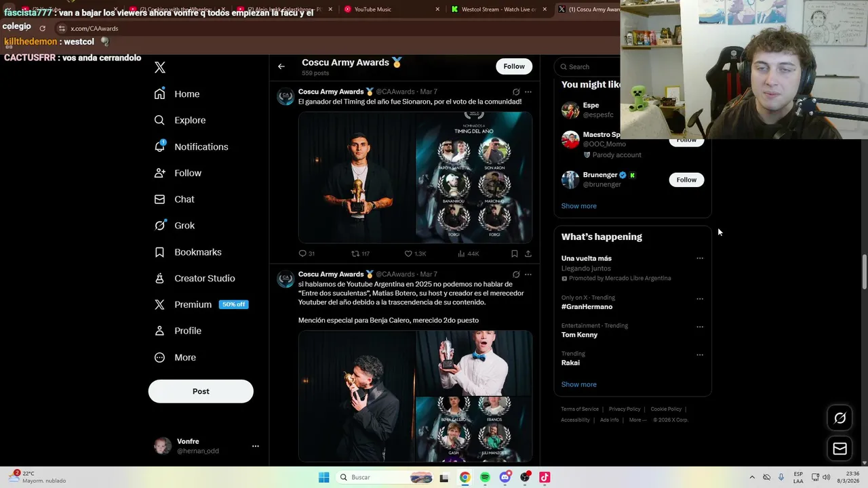Switch to Westcol Stream browser tab
Viewport: 868px width, 488px height.
click(500, 9)
